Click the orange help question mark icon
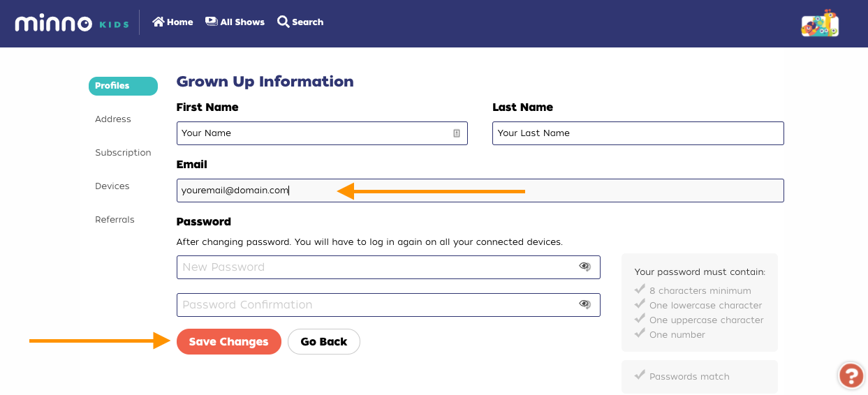 pos(851,376)
